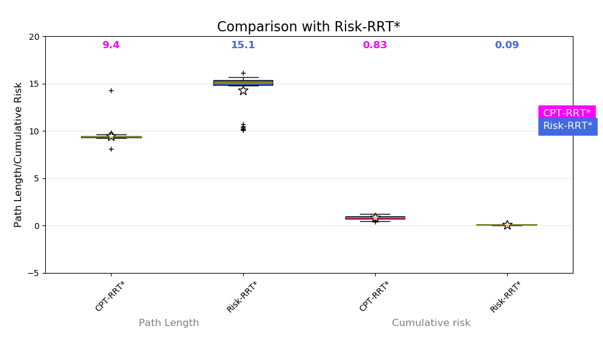
Task: Click the blue Risk-RRT* legend entry
Action: pos(567,126)
